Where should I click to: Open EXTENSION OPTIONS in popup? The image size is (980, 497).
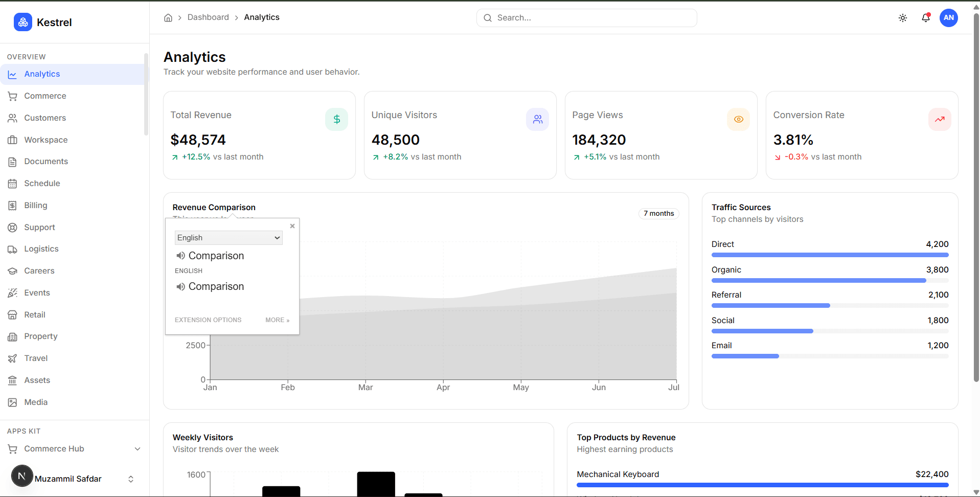[x=208, y=320]
